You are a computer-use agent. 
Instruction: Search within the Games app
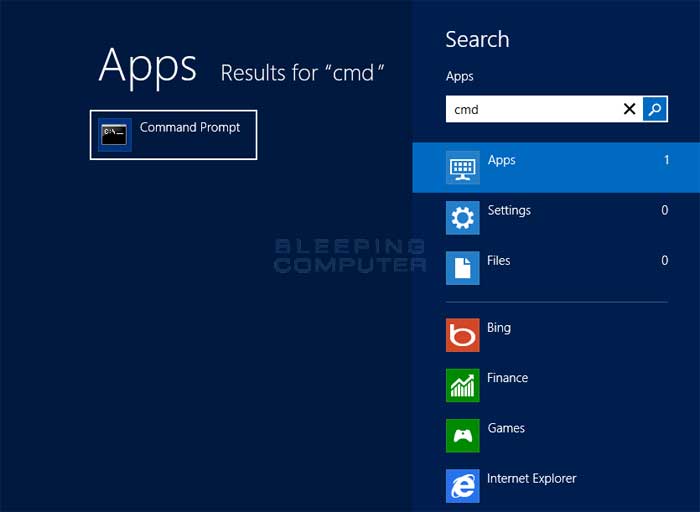pyautogui.click(x=506, y=428)
